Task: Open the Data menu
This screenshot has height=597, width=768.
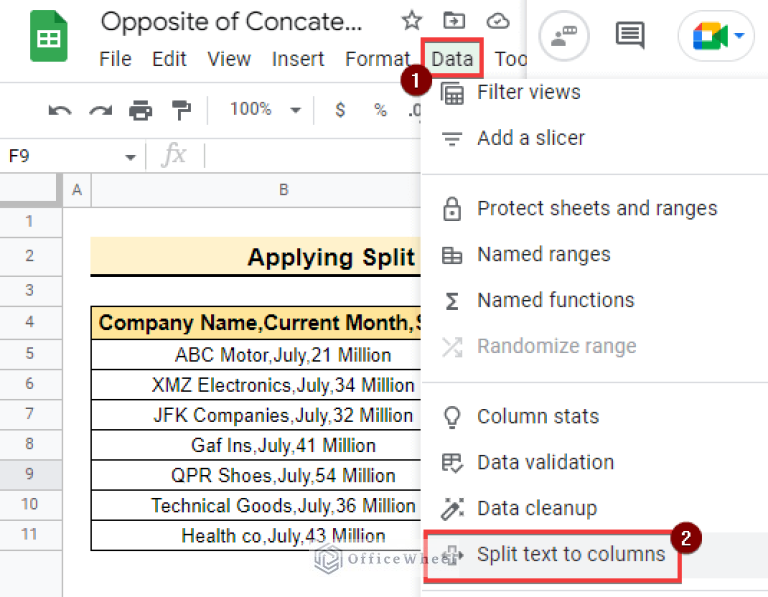Action: pos(452,59)
